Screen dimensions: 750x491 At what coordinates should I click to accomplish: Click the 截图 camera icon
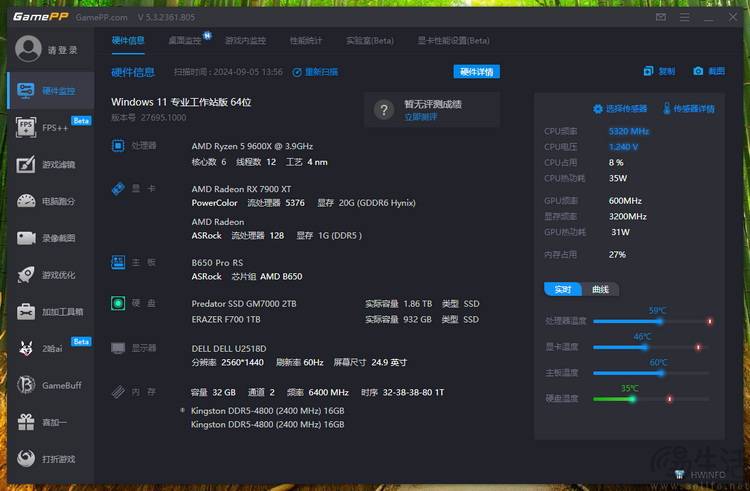[x=698, y=71]
